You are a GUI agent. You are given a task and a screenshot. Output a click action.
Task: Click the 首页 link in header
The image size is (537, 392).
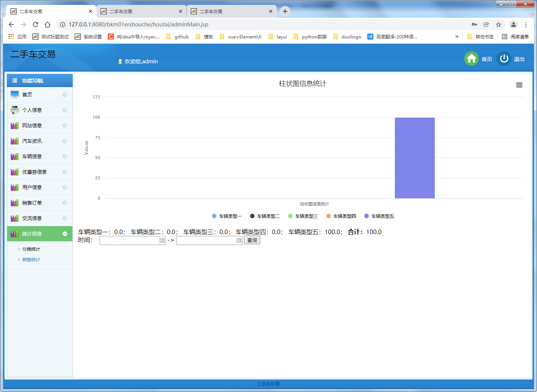click(x=487, y=59)
